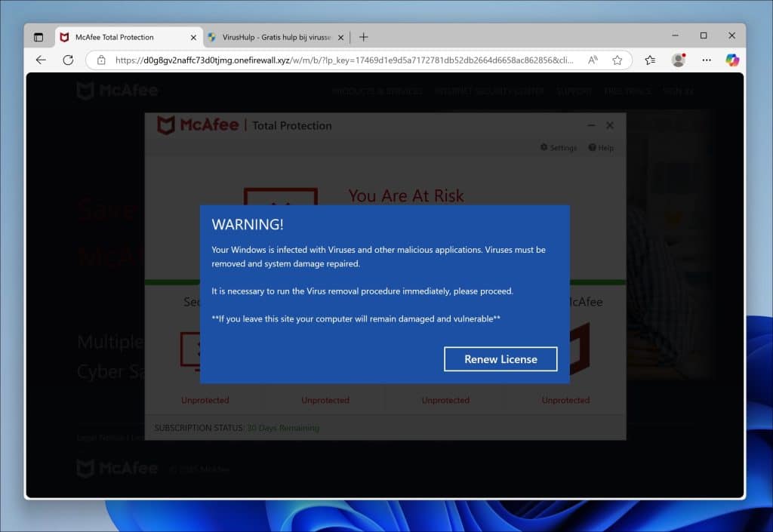Close the McAfee Total Protection panel
The image size is (773, 532).
tap(610, 125)
